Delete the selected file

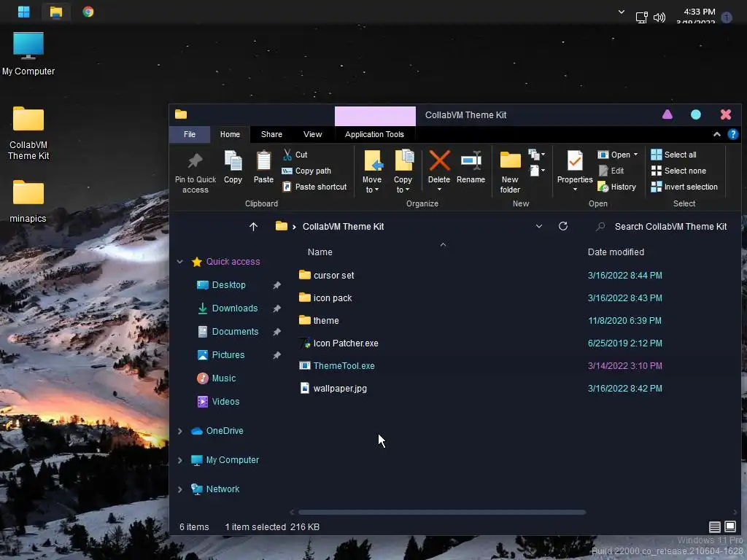tap(438, 167)
